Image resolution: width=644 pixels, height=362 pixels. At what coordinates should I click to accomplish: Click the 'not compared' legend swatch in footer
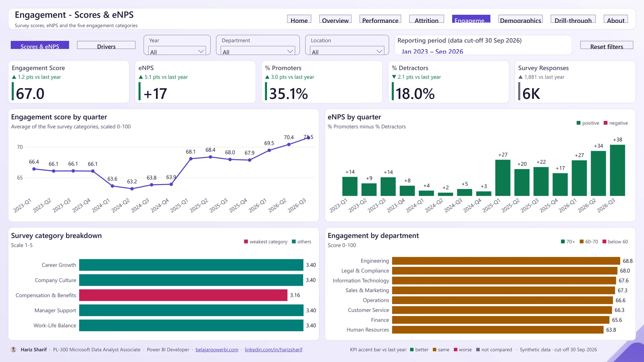click(x=478, y=350)
